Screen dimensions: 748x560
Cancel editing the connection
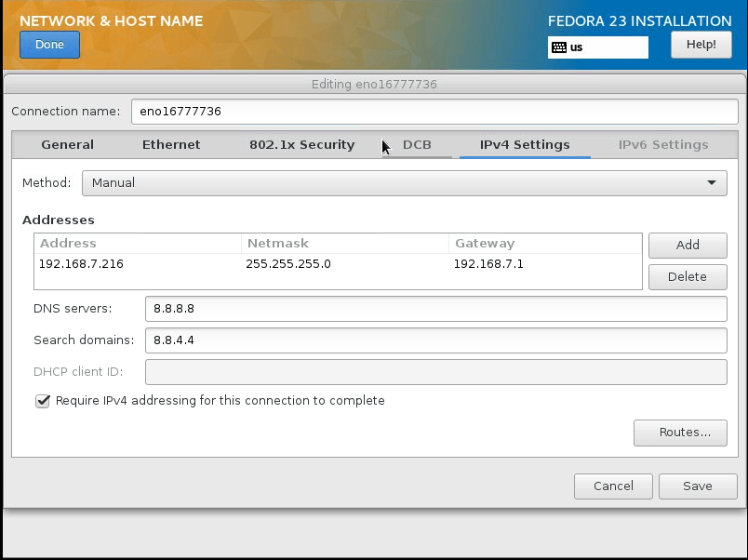(x=613, y=487)
